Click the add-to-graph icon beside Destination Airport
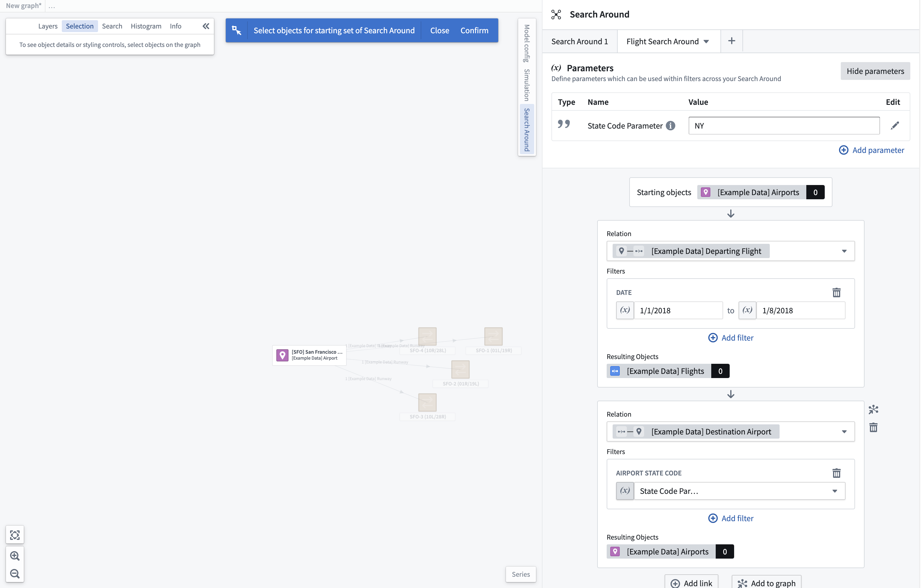921x588 pixels. [x=873, y=410]
